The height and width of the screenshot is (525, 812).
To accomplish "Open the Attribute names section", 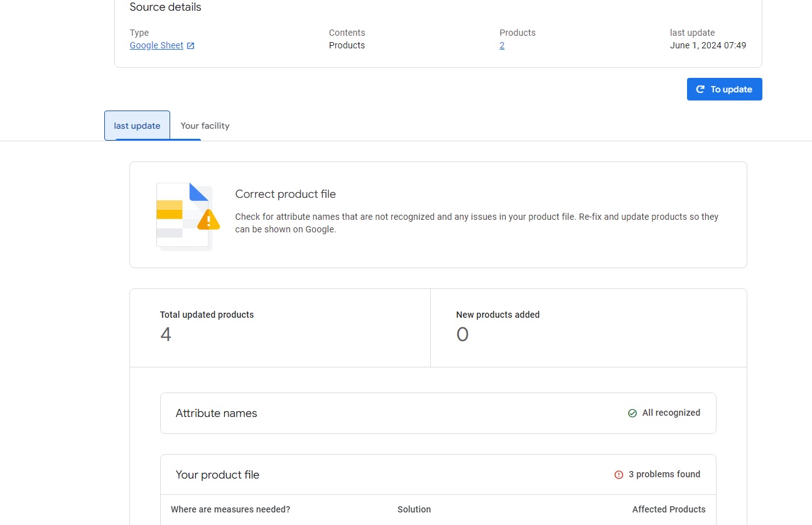I will click(438, 413).
